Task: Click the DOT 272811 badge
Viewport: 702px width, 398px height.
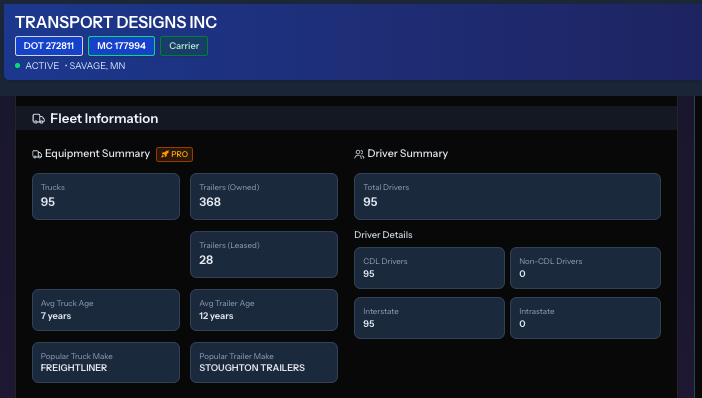Action: [x=49, y=46]
